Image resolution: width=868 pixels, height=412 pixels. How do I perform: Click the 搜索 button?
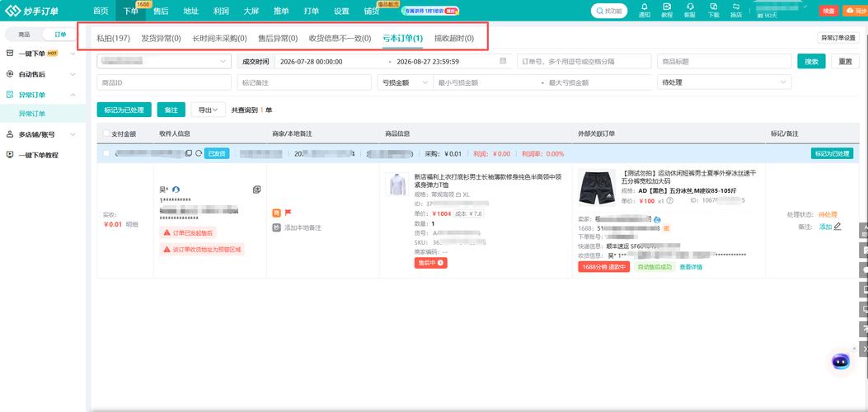point(812,61)
